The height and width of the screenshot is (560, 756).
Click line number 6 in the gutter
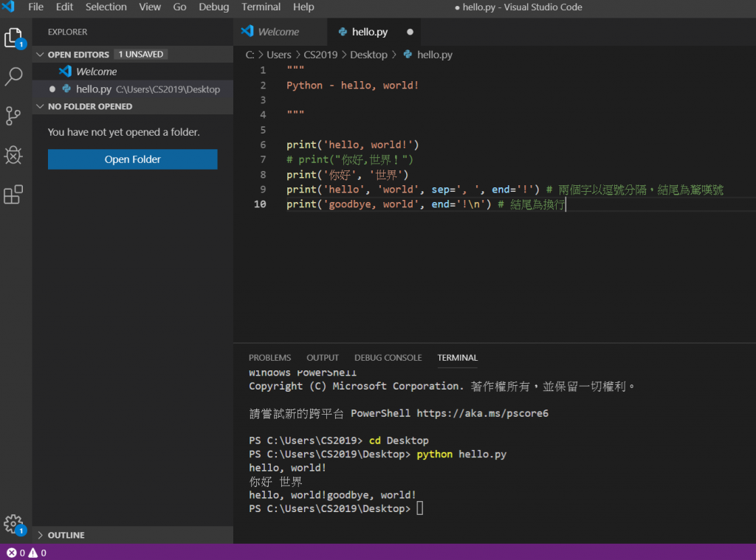click(263, 145)
